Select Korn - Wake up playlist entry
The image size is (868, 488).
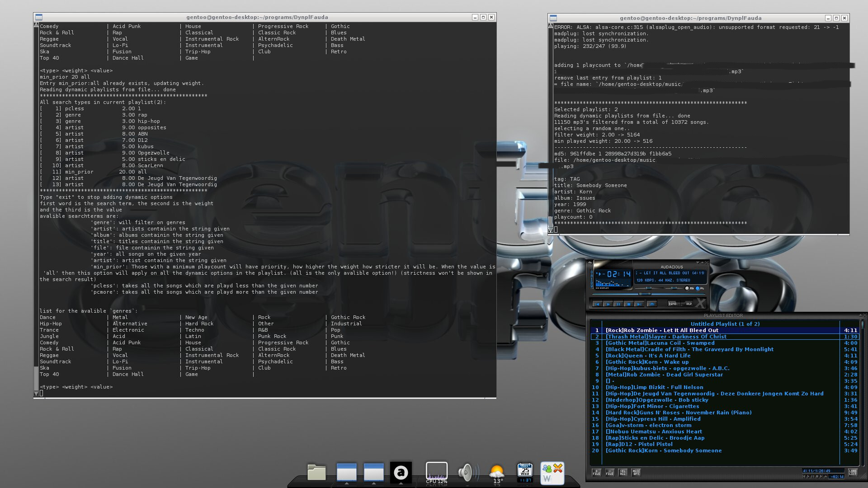pos(647,362)
